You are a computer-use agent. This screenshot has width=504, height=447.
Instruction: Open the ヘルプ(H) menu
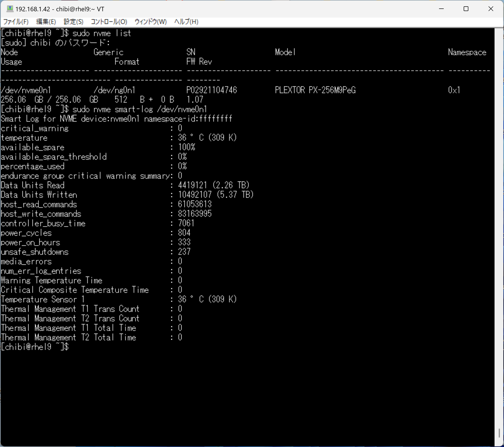[186, 22]
